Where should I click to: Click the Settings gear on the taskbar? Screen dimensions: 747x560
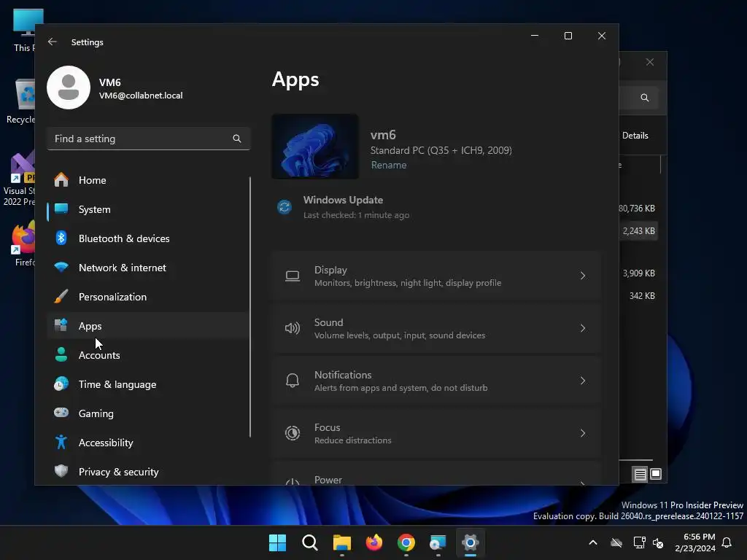[471, 542]
